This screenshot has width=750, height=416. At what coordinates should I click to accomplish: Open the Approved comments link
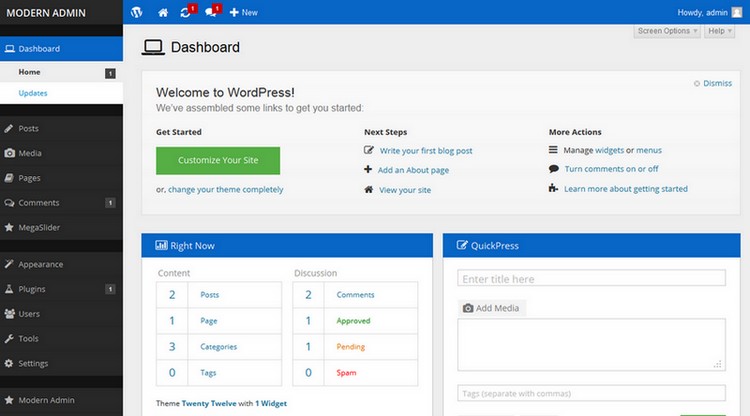pos(353,320)
